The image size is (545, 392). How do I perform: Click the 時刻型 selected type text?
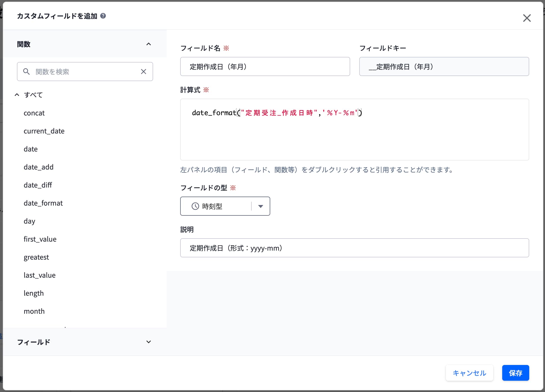click(x=212, y=206)
